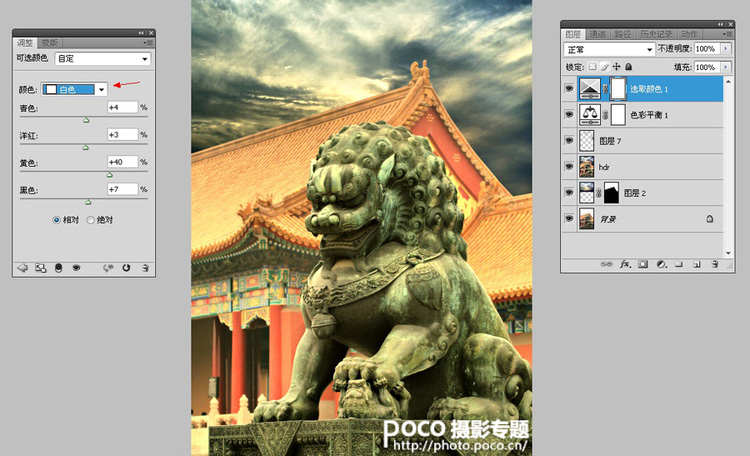Switch to the 调整 tab
The image size is (750, 456).
tap(25, 43)
